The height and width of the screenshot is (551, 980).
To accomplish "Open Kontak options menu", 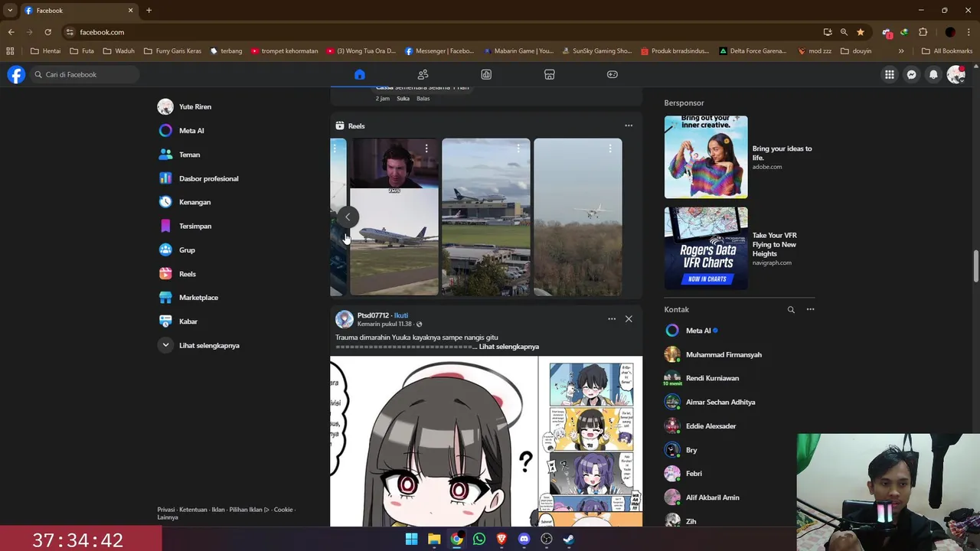I will pos(810,310).
